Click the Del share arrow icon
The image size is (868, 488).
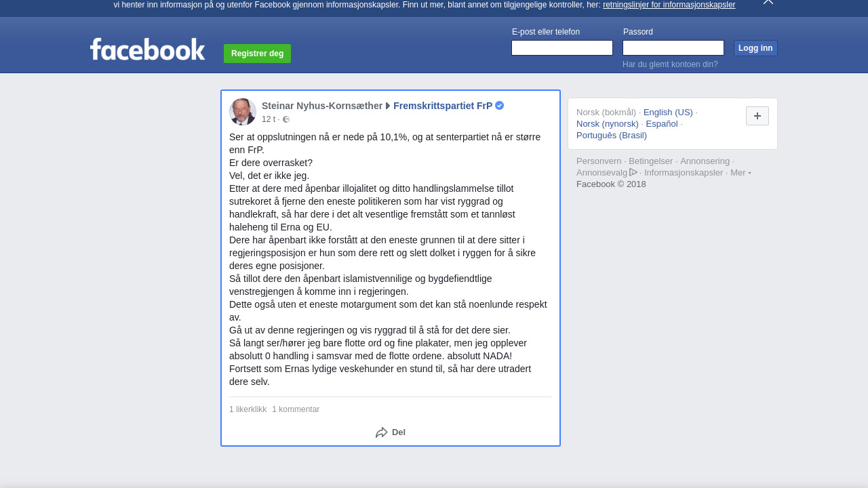(382, 432)
